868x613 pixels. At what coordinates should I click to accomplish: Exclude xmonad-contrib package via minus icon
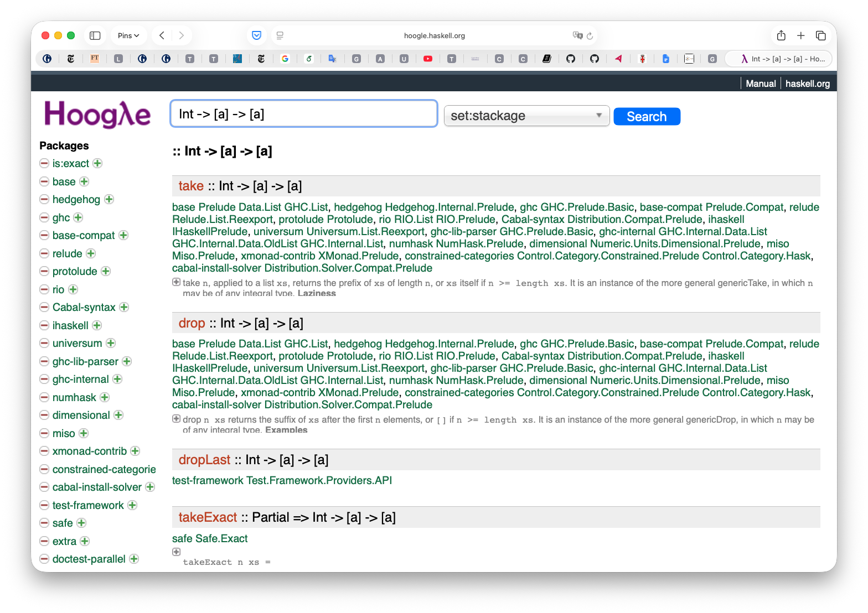pyautogui.click(x=44, y=451)
